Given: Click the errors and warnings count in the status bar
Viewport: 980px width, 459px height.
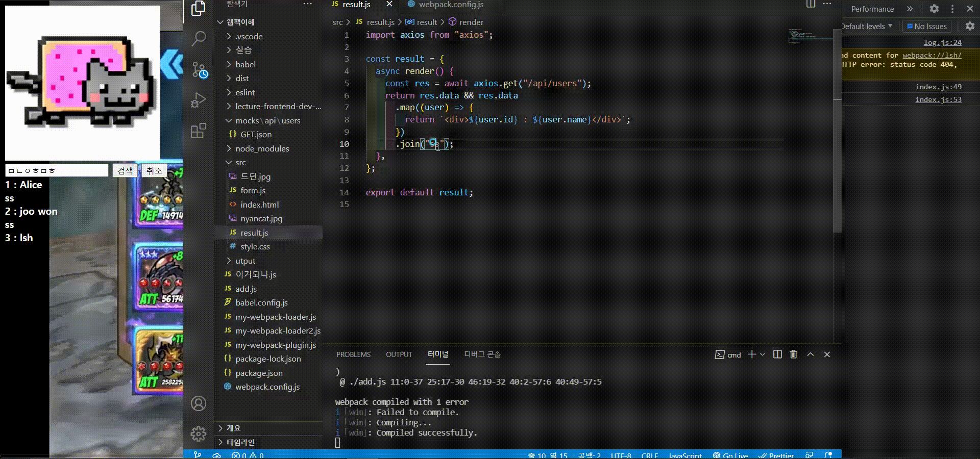Looking at the screenshot, I should [248, 455].
